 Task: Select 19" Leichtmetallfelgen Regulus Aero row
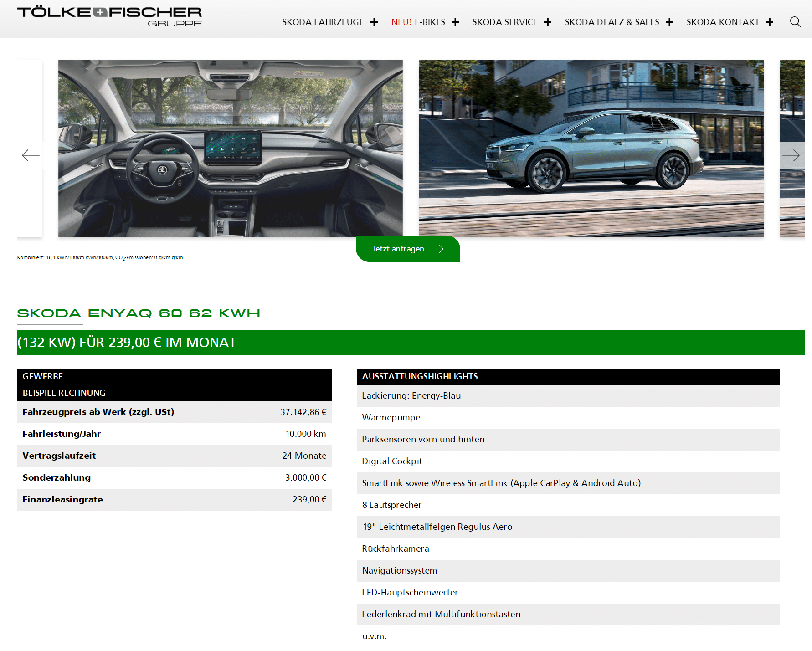click(x=568, y=527)
